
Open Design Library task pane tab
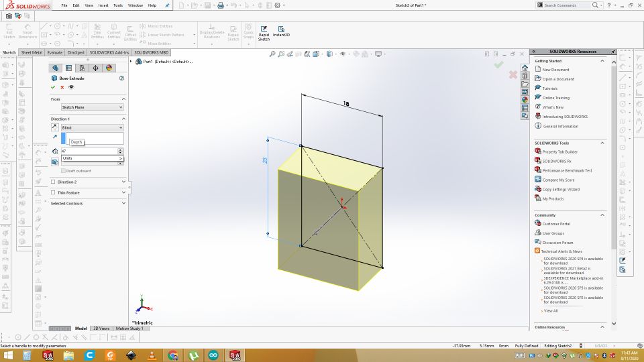coord(525,76)
